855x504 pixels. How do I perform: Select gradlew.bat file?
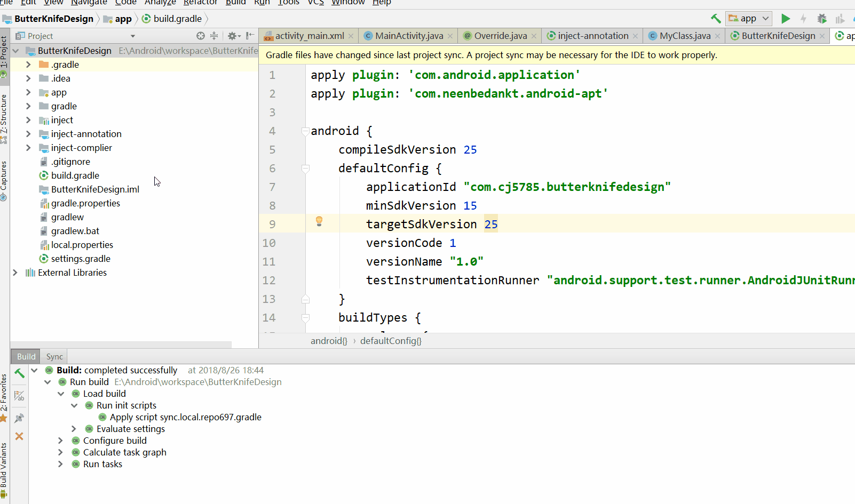coord(75,231)
